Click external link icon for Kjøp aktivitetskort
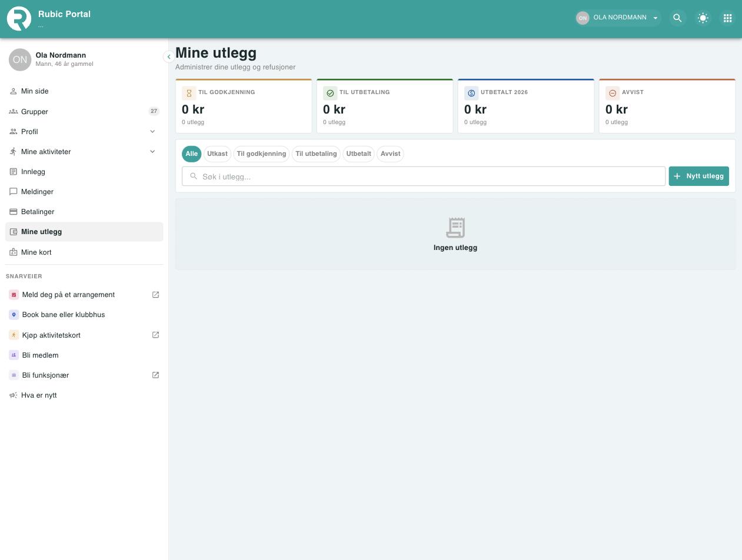Image resolution: width=742 pixels, height=560 pixels. click(x=156, y=335)
